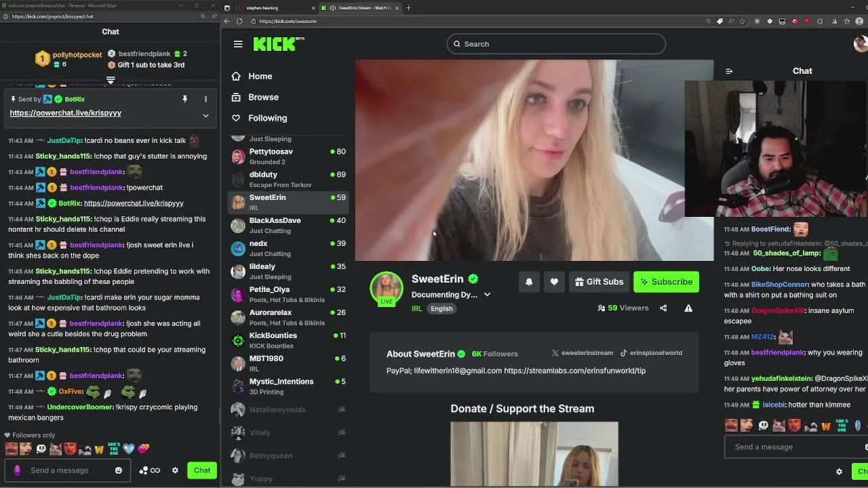Viewport: 868px width, 488px height.
Task: Click the Subscribe button
Action: 666,282
